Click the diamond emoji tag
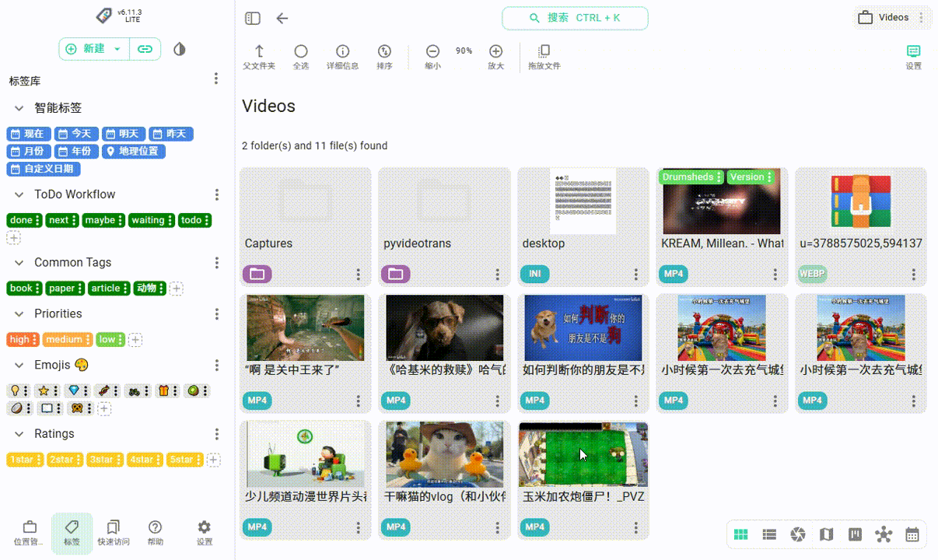This screenshot has height=560, width=938. pos(79,391)
